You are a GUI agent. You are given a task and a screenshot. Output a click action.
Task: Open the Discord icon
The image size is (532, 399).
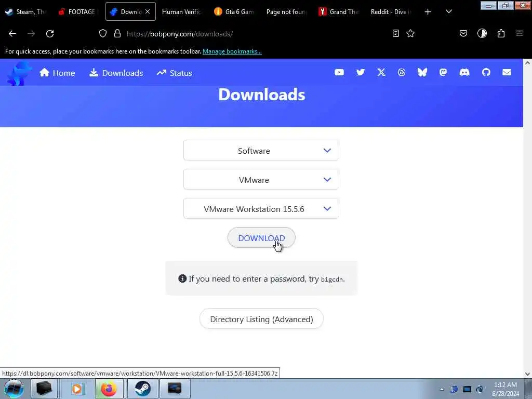[x=464, y=72]
